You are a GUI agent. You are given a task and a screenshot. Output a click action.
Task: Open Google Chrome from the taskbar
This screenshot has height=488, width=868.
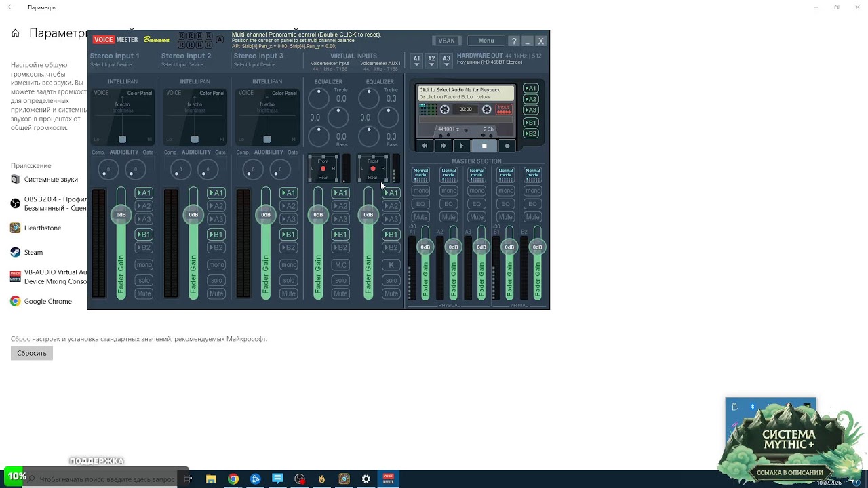(x=233, y=479)
